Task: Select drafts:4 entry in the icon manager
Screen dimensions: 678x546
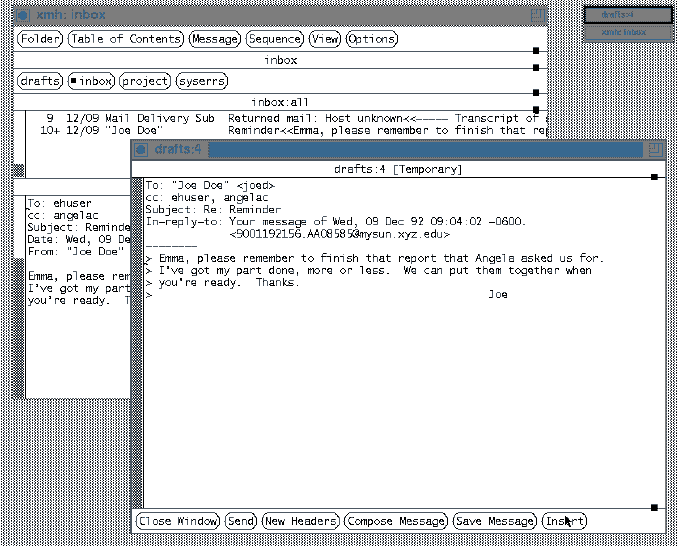Action: pos(629,14)
